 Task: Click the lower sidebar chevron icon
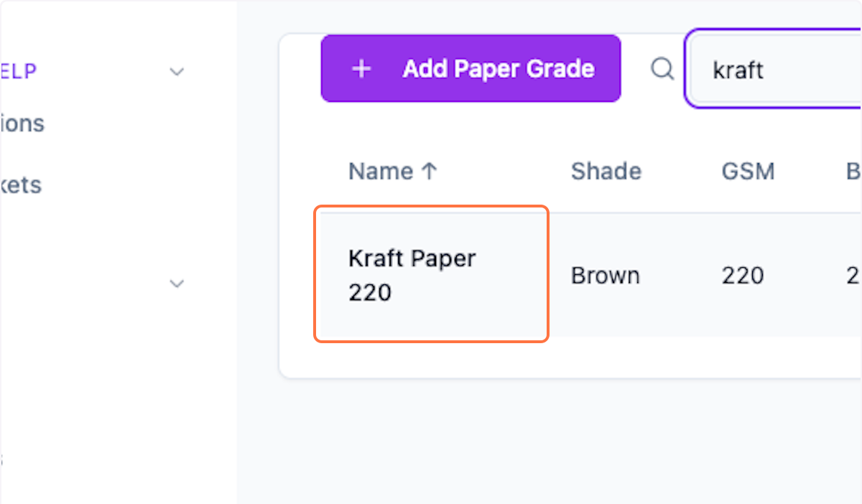tap(176, 284)
